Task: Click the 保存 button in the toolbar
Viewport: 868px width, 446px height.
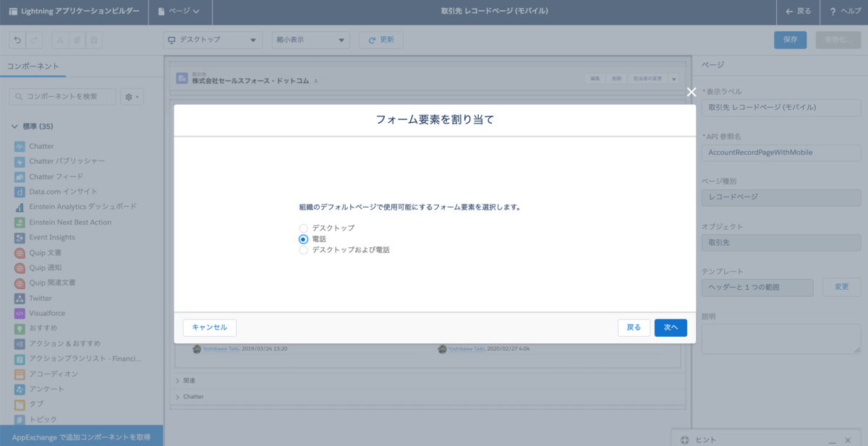Action: [790, 40]
